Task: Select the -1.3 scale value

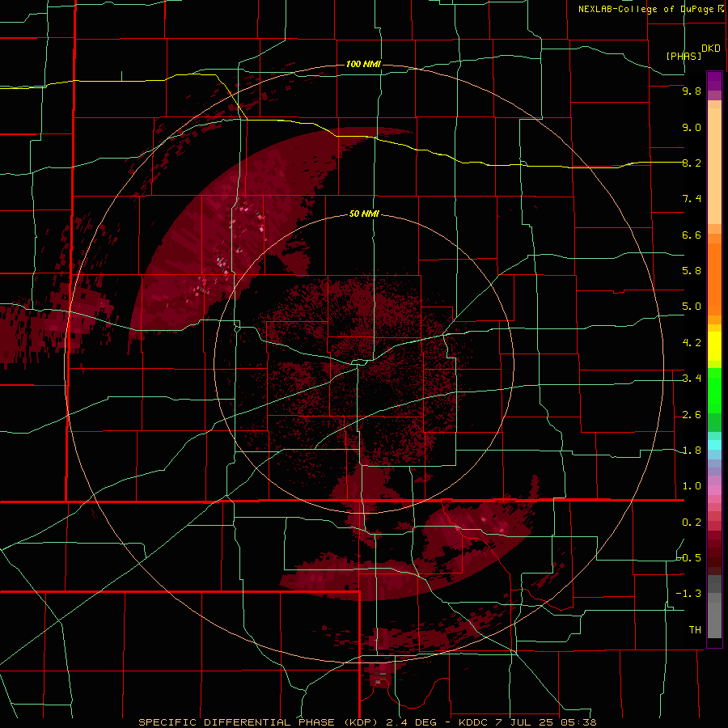Action: point(689,594)
